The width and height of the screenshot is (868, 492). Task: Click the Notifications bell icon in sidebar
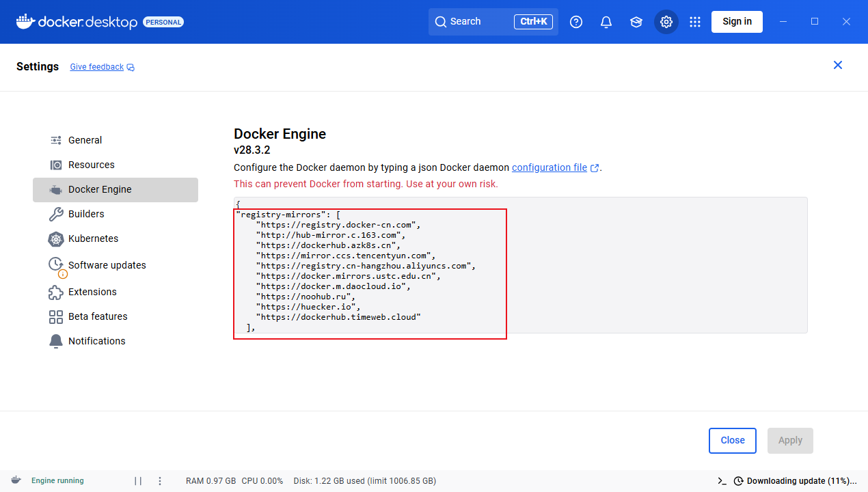(x=56, y=341)
